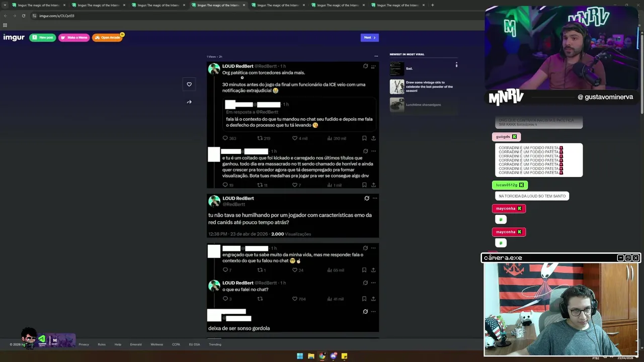Click the retweet icon showing 219
This screenshot has height=362, width=644.
coord(260,138)
